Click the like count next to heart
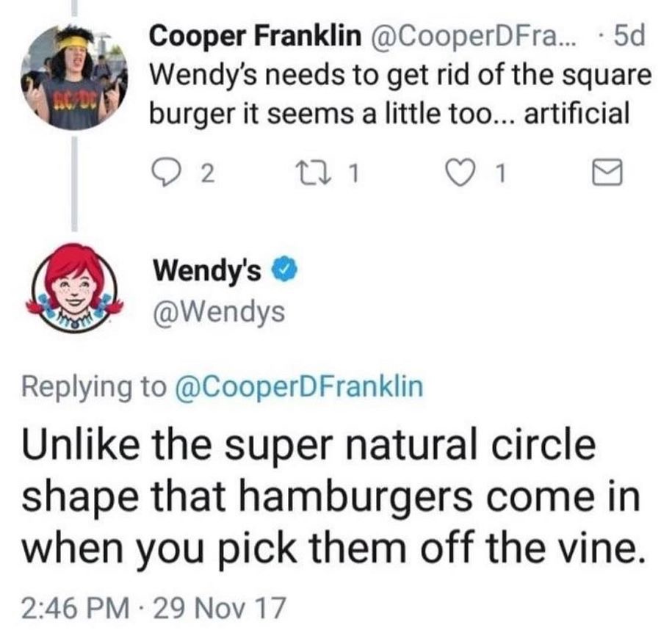 tap(500, 174)
